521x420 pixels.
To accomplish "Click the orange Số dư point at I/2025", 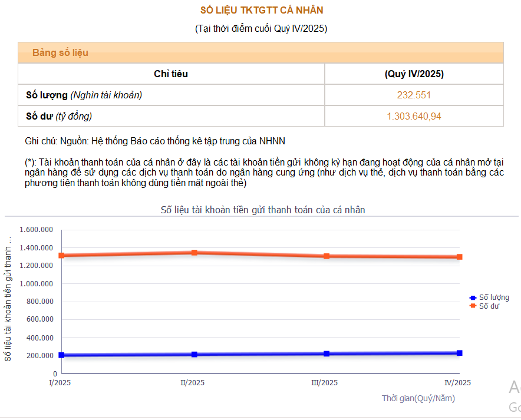I will pyautogui.click(x=61, y=256).
